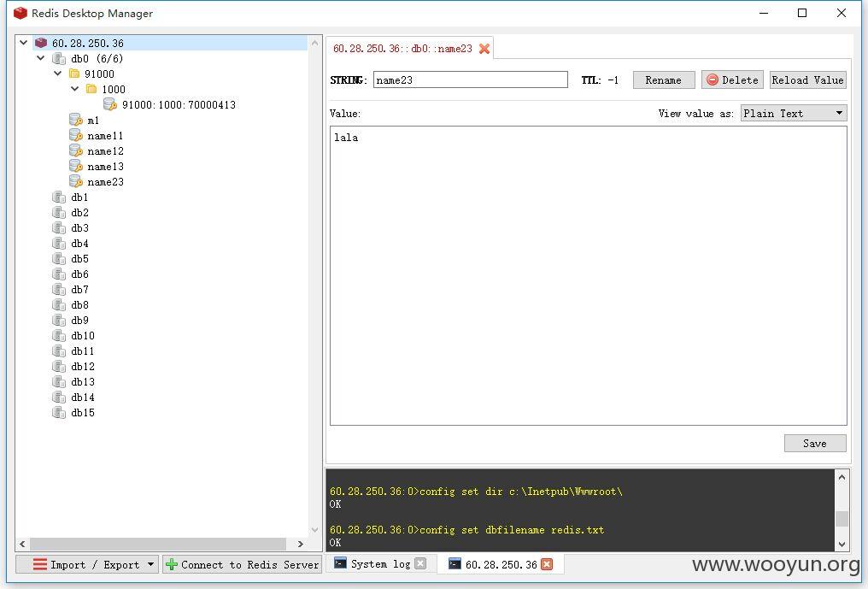Click the Import / Export button
This screenshot has width=868, height=589.
[87, 564]
